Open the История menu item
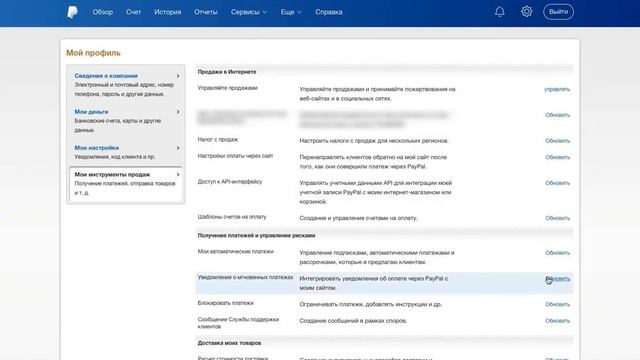This screenshot has width=640, height=360. [168, 12]
